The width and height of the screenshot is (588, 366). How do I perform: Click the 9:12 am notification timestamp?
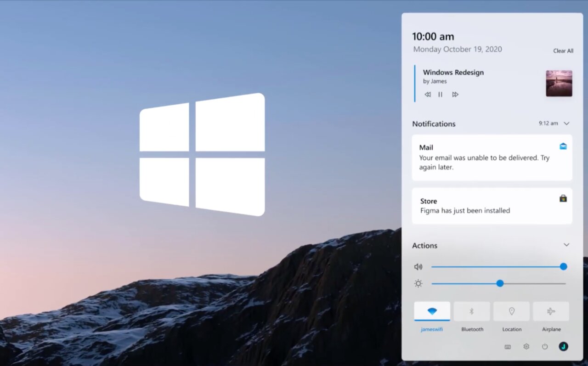pos(548,124)
